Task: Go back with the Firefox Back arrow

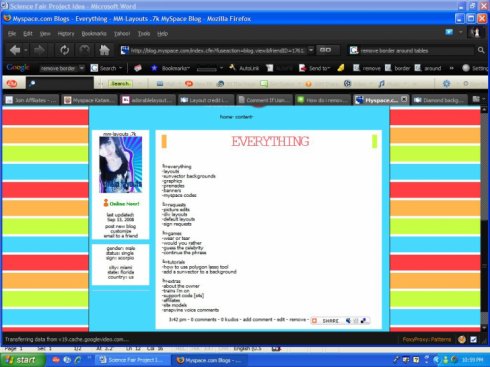Action: tap(15, 50)
